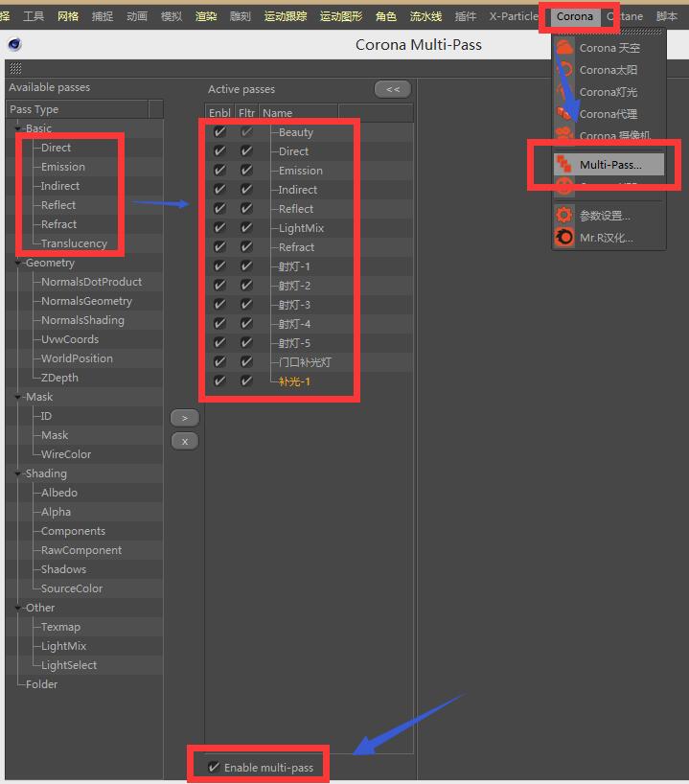Screen dimensions: 689x784
Task: Select LightSelect pass type
Action: tap(68, 665)
